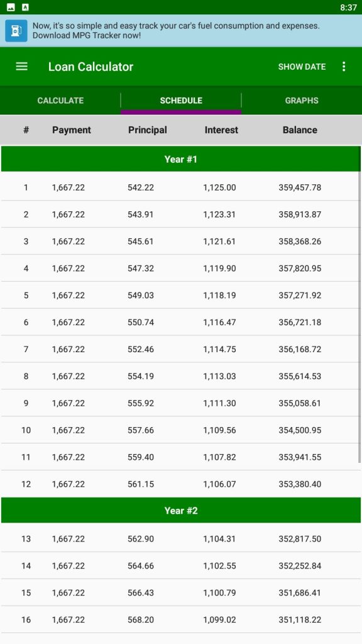Tap the image notification icon in status bar
The image size is (362, 644).
pos(11,8)
